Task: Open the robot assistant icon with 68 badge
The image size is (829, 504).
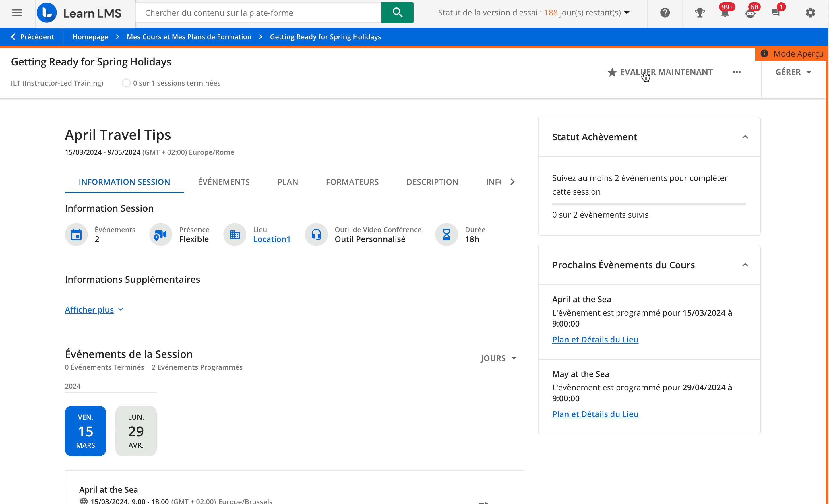Action: [x=750, y=13]
